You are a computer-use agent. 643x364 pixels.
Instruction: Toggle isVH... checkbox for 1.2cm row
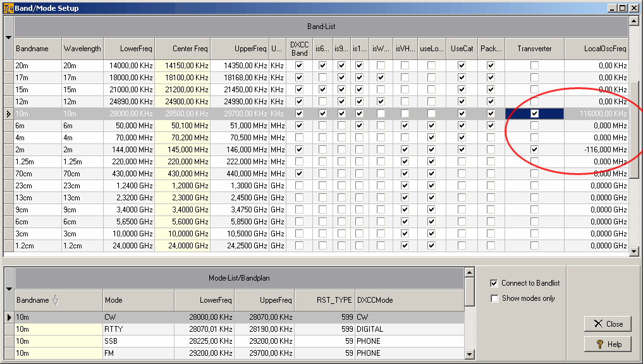(x=405, y=246)
